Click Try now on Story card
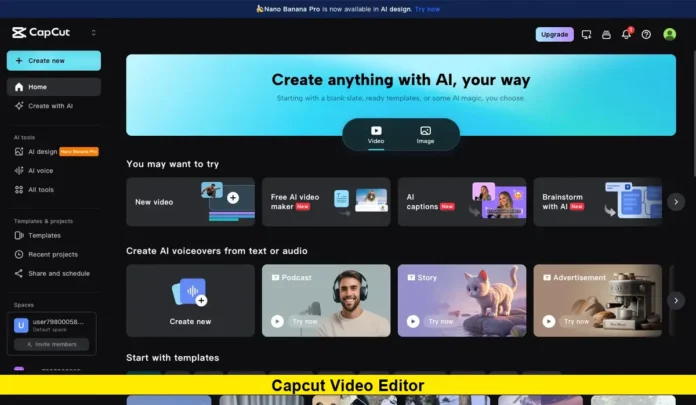 click(441, 321)
